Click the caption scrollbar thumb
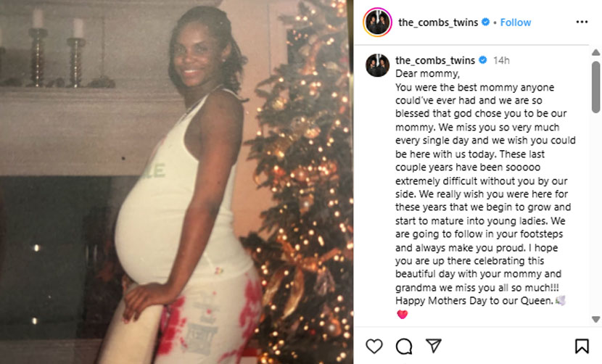The image size is (602, 364). coord(595,87)
